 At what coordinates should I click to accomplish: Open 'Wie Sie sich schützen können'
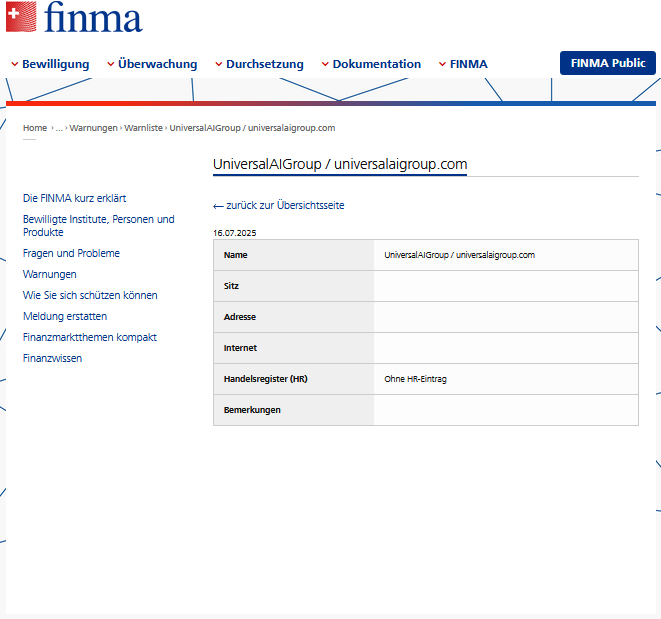pos(90,295)
